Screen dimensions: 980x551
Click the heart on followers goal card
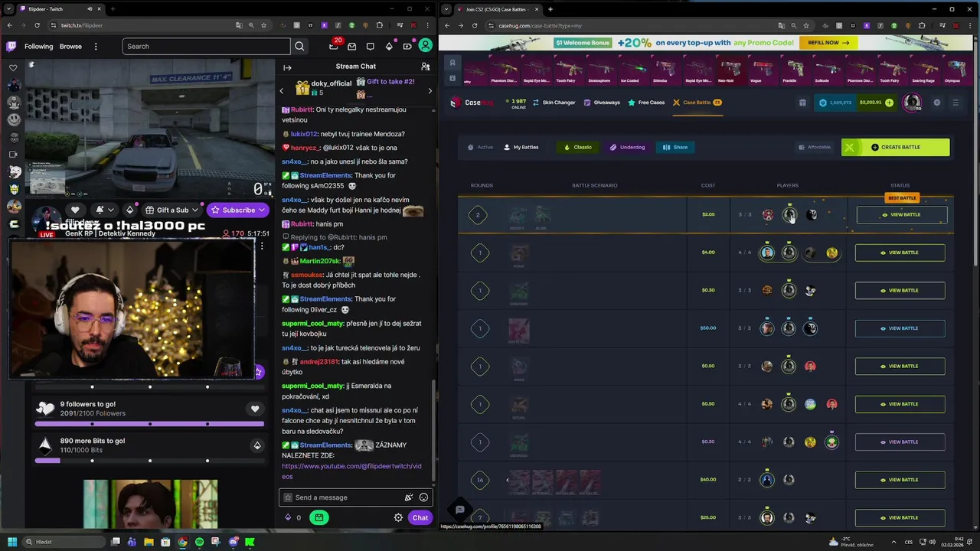click(x=255, y=409)
